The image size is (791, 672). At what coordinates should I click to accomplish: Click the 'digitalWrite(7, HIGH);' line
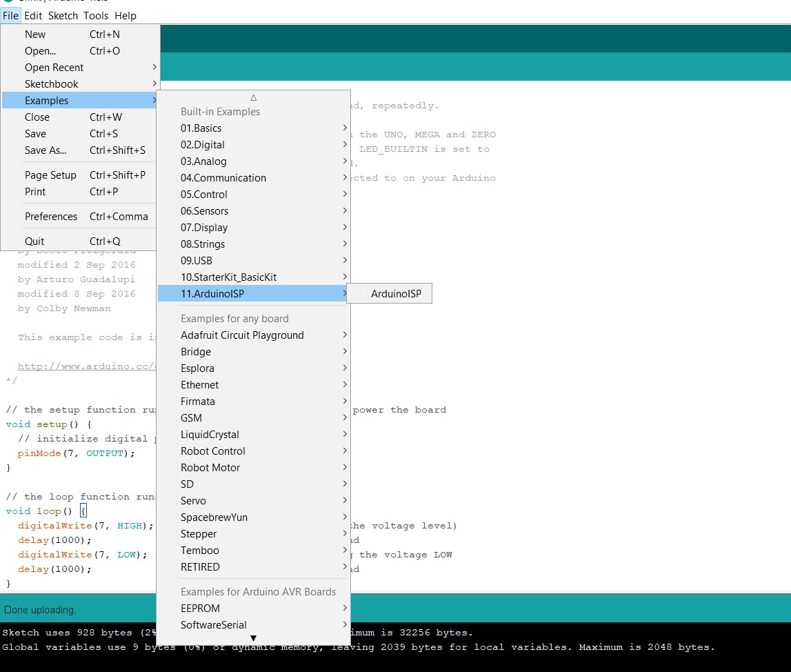click(86, 526)
